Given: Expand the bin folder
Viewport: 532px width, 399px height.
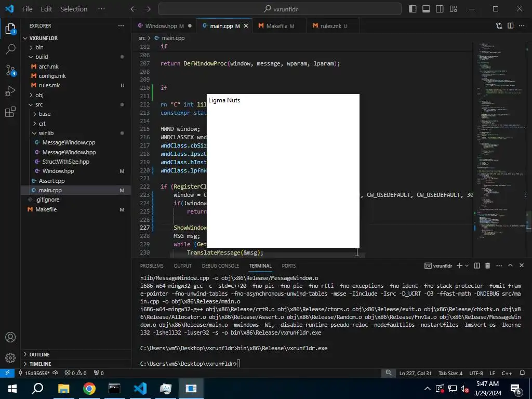Looking at the screenshot, I should coord(39,47).
